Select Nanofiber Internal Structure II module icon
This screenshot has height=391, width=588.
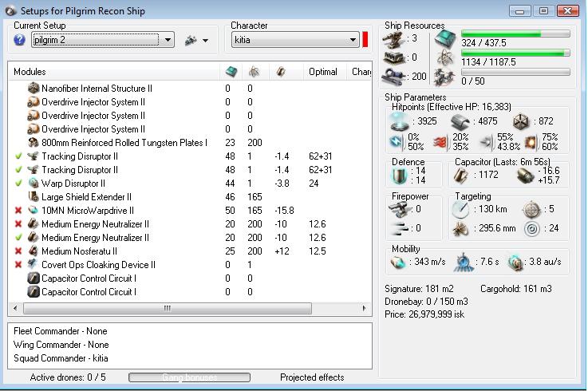point(34,89)
